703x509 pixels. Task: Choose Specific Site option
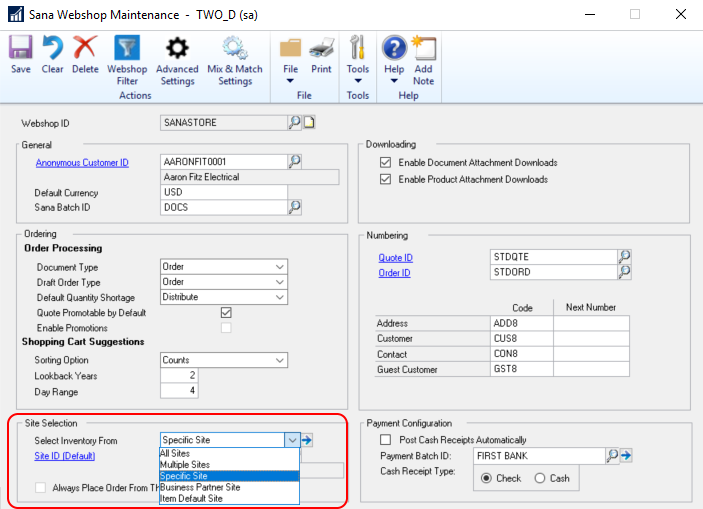coord(229,476)
